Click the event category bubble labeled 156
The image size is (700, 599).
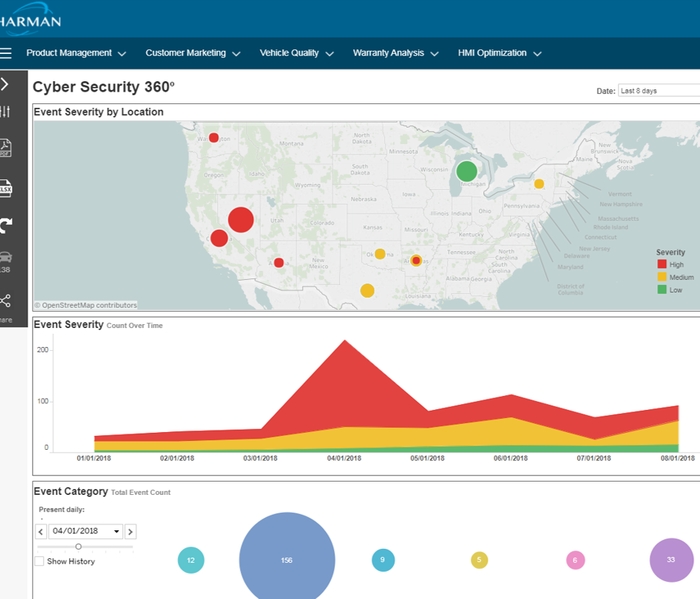[x=287, y=560]
